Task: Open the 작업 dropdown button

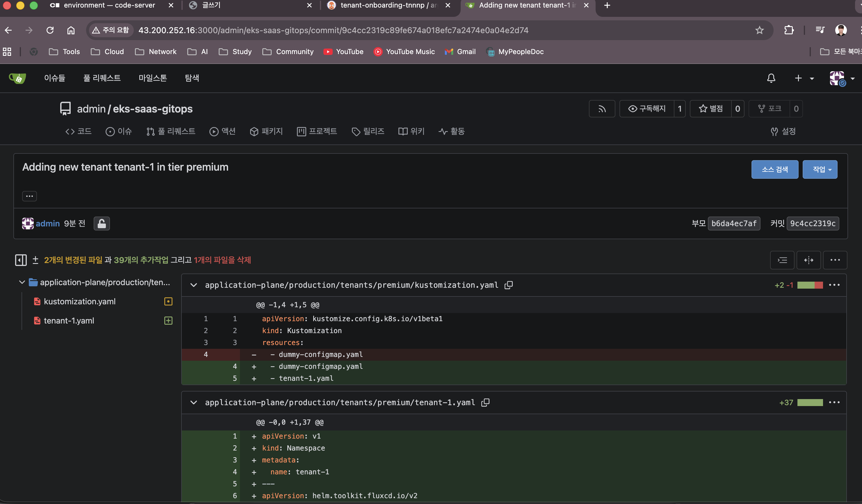Action: click(x=820, y=169)
